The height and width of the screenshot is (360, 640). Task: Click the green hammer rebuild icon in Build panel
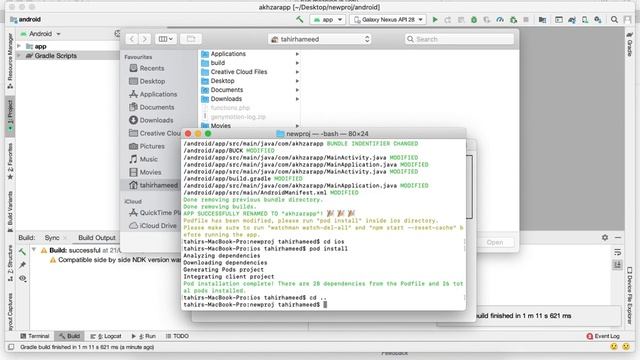coord(22,251)
